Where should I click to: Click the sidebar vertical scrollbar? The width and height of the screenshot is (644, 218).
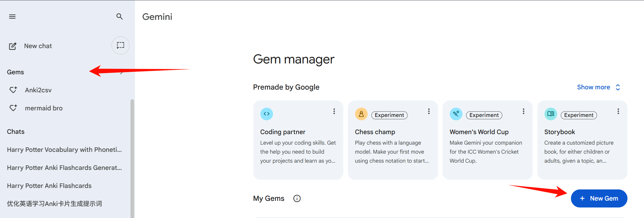pos(132,156)
